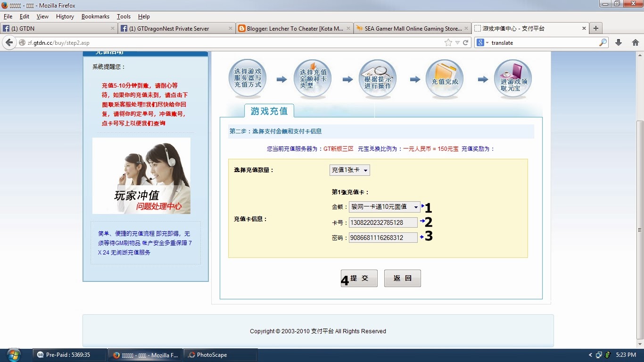Click step one select server circle icon
The image size is (644, 362).
pos(248,78)
